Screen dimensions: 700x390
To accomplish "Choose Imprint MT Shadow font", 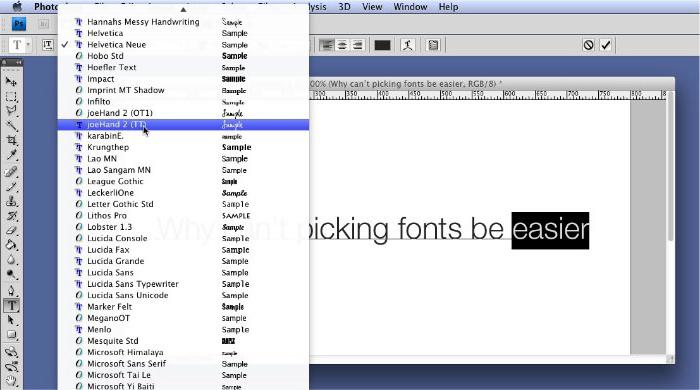I will (183, 90).
